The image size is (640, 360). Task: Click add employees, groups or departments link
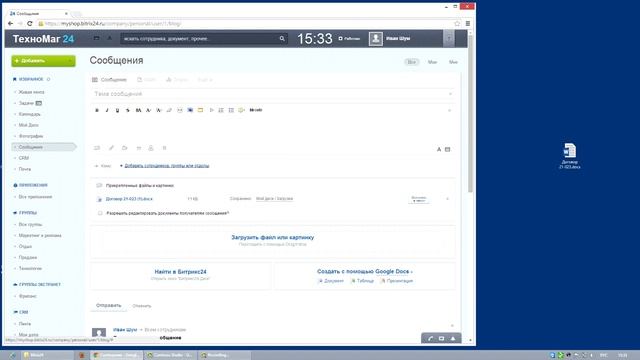point(167,166)
